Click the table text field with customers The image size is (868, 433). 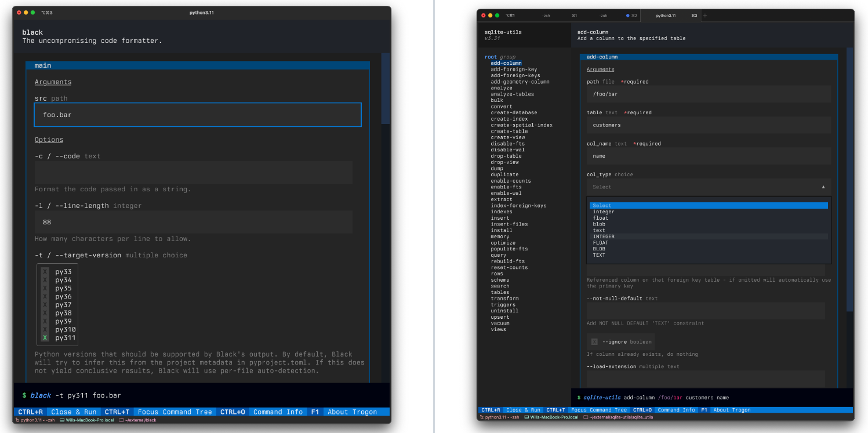coord(709,125)
